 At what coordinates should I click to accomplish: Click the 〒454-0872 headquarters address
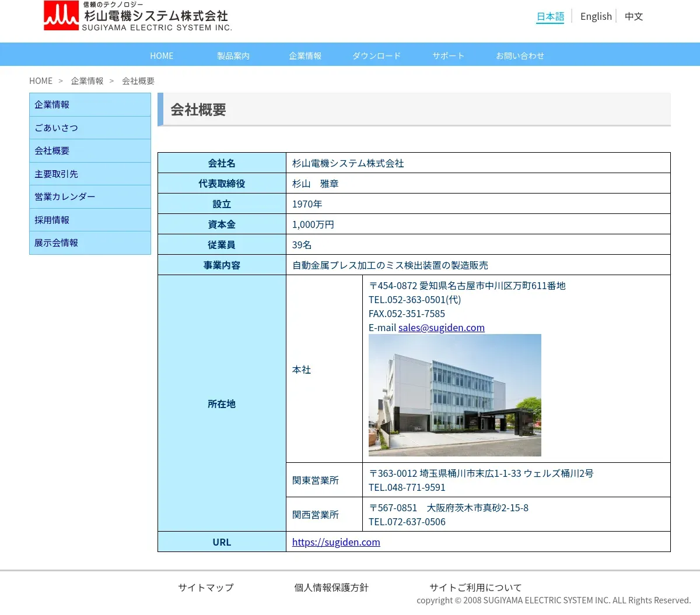[x=467, y=286]
